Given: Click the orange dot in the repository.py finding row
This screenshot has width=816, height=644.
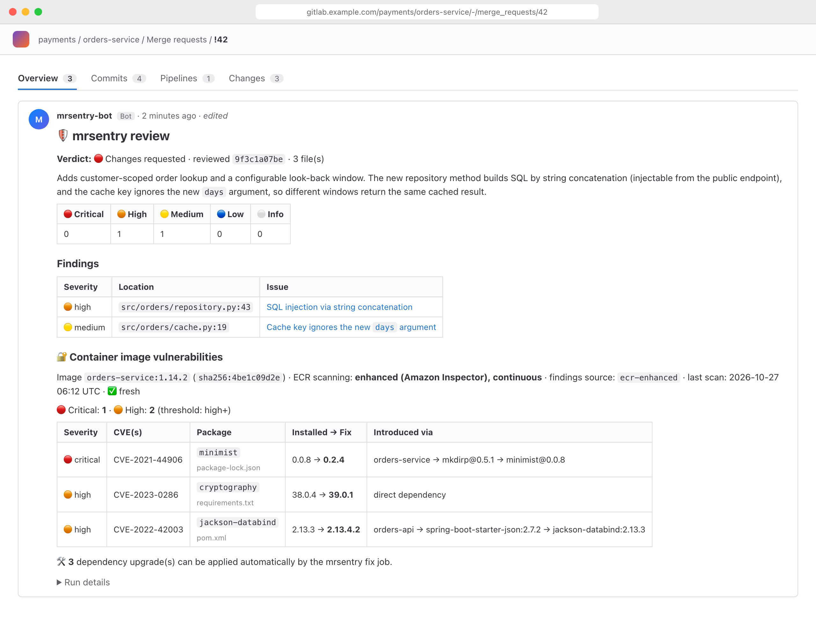Looking at the screenshot, I should click(x=68, y=307).
